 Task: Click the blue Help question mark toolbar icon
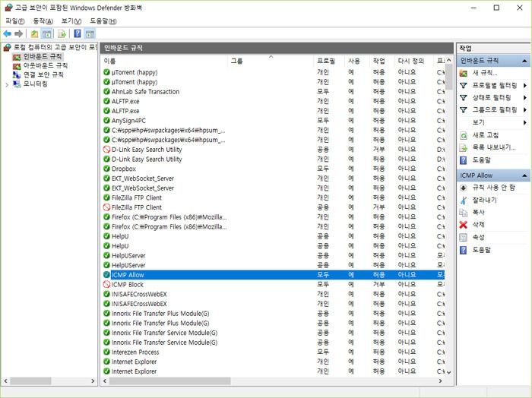[x=78, y=33]
